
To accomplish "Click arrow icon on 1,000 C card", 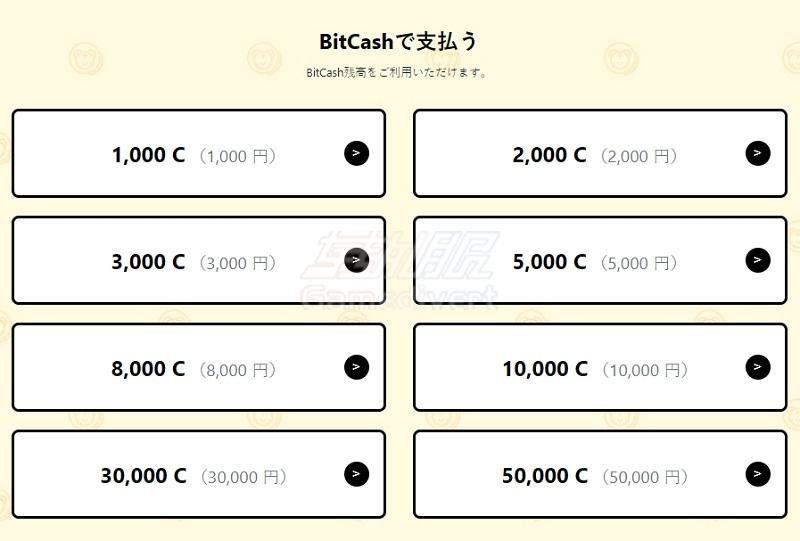I will (356, 153).
